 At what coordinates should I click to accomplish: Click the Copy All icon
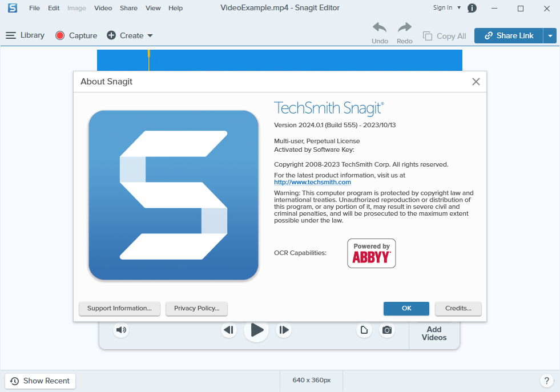point(427,35)
